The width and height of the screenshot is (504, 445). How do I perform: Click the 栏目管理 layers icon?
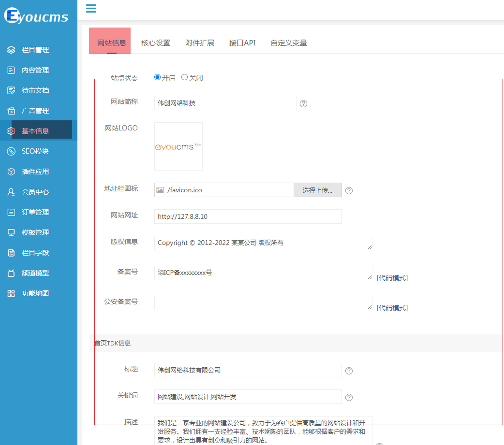tap(11, 50)
